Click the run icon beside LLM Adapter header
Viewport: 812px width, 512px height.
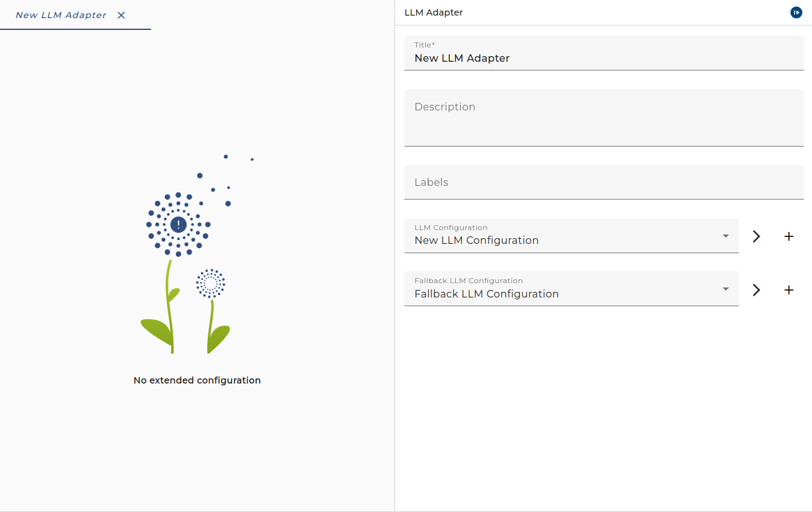click(796, 12)
